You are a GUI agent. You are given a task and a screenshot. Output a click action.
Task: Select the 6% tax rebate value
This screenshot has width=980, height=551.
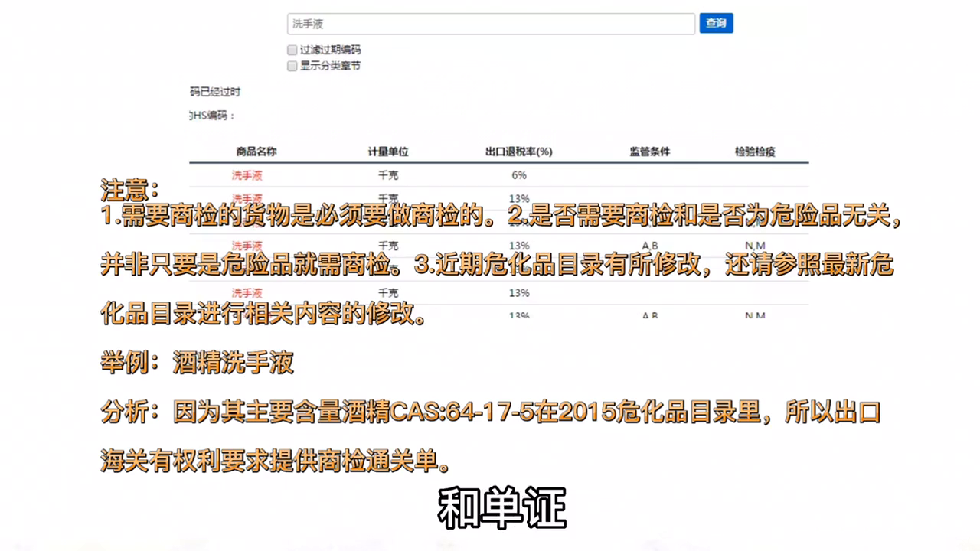(518, 175)
